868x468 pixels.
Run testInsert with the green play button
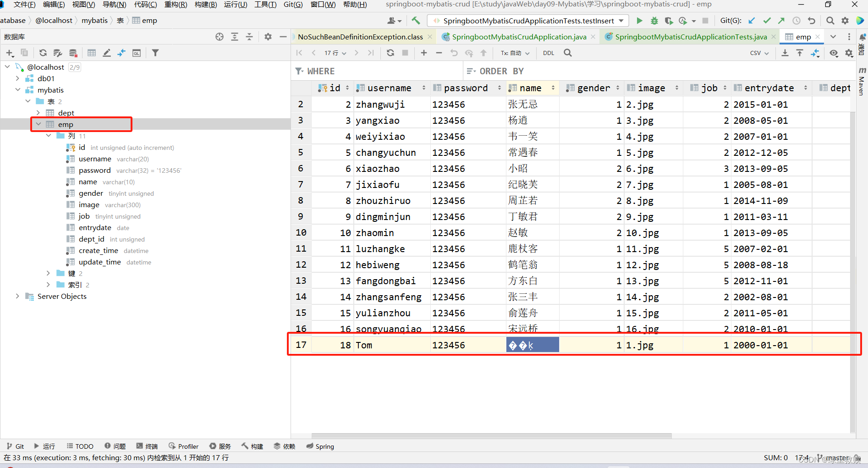point(639,20)
